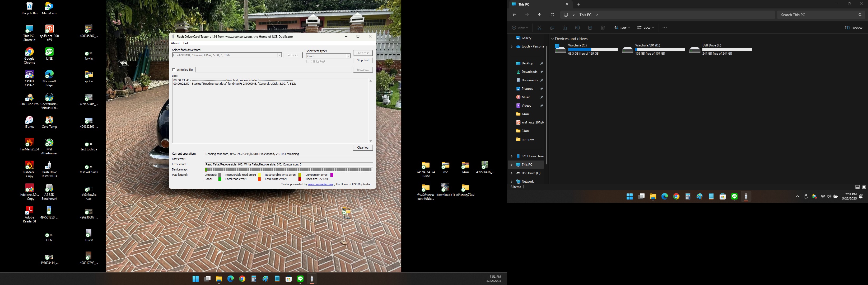
Task: Click the Stop test button
Action: (x=363, y=60)
